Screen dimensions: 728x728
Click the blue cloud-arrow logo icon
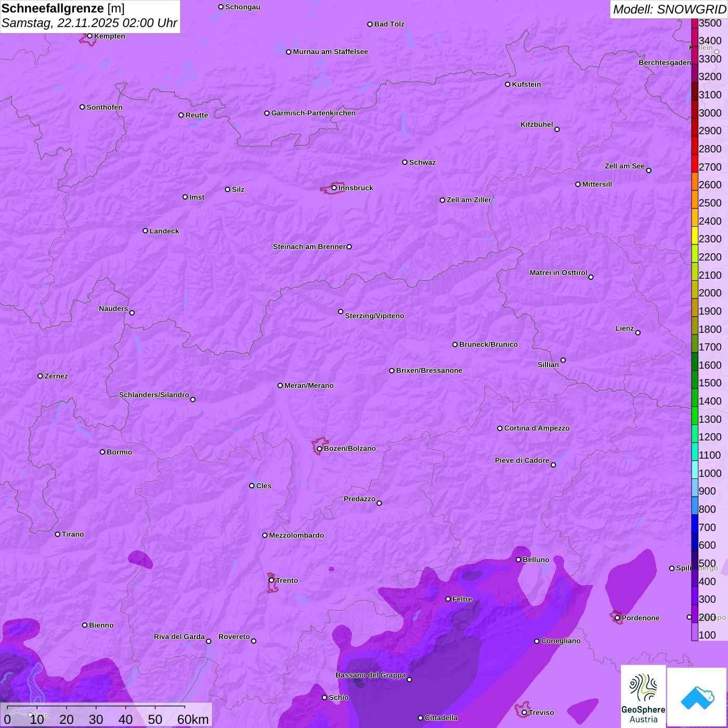pos(697,697)
